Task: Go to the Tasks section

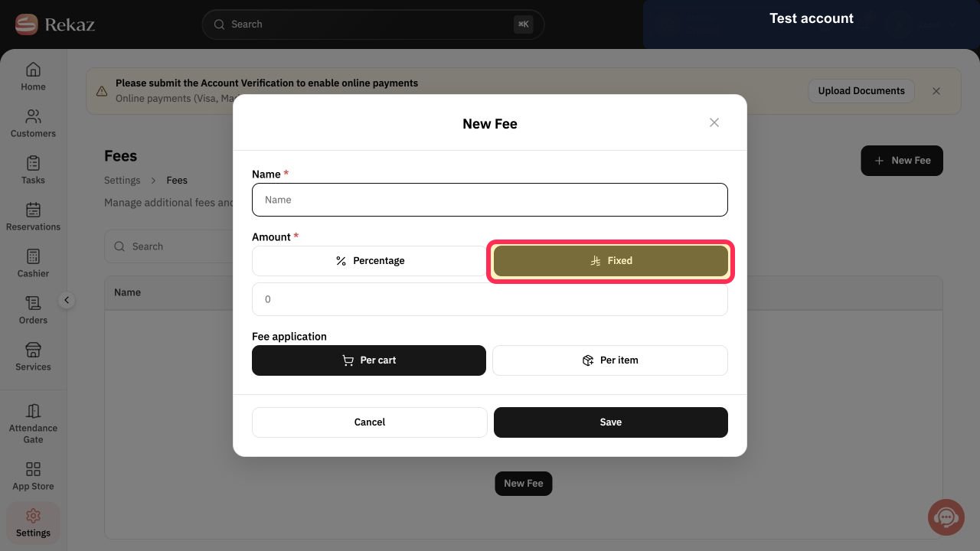Action: coord(33,170)
